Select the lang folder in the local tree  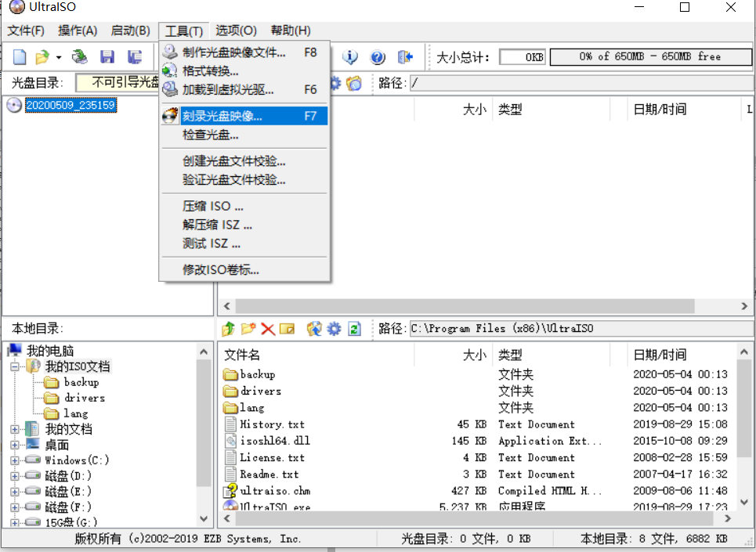tap(76, 413)
